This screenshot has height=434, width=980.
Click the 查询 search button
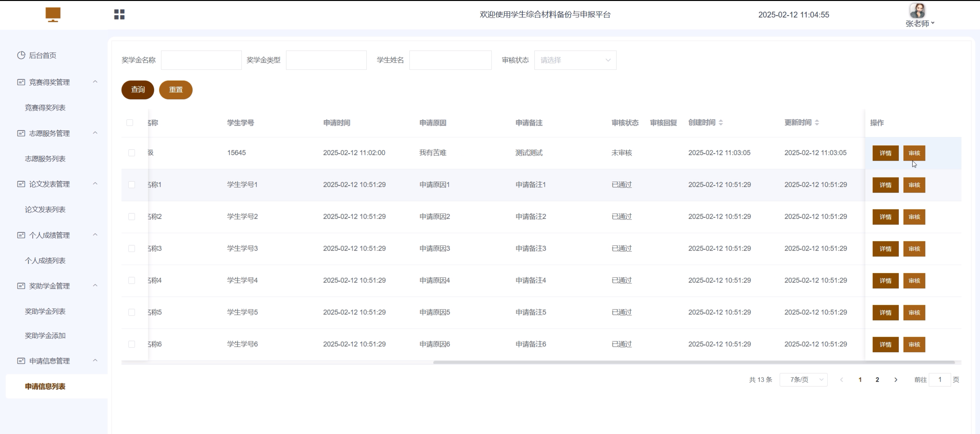click(x=137, y=90)
